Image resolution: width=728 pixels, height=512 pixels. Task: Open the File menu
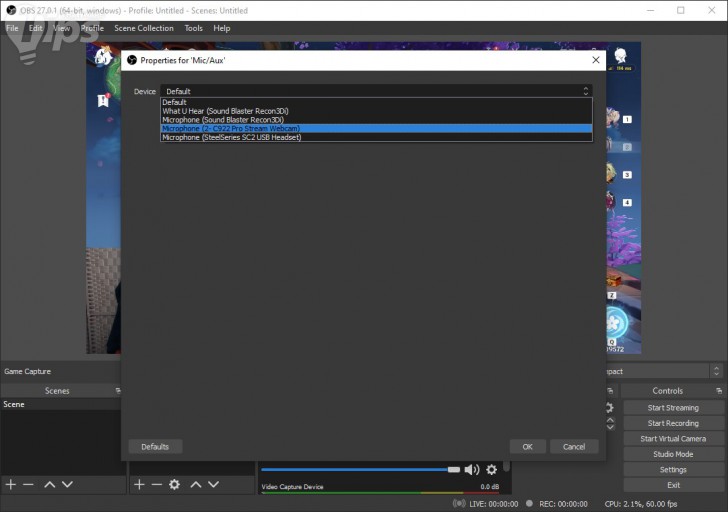12,28
